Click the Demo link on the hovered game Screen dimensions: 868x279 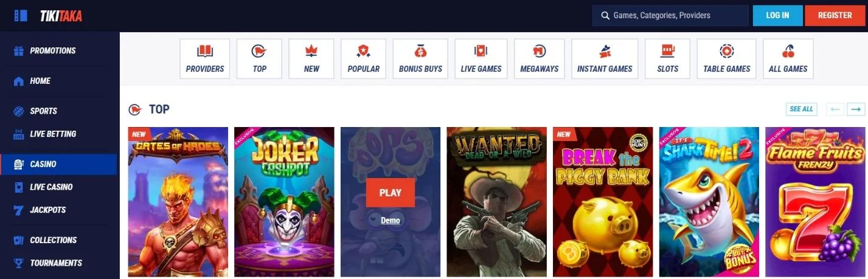click(391, 220)
